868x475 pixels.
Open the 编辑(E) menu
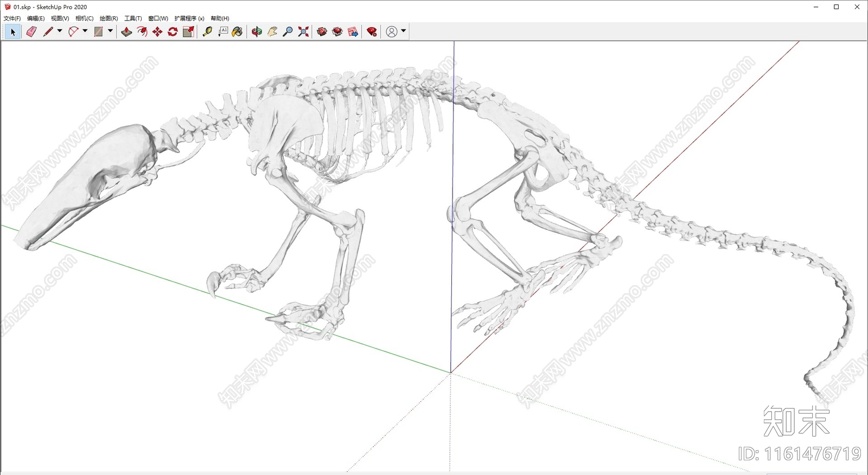pyautogui.click(x=36, y=18)
